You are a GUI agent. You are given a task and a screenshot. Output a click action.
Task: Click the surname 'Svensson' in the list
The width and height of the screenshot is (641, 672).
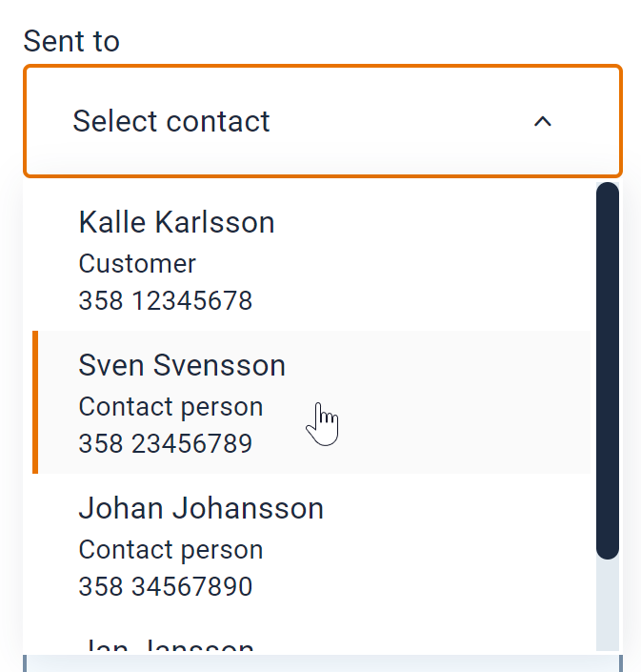pyautogui.click(x=233, y=366)
